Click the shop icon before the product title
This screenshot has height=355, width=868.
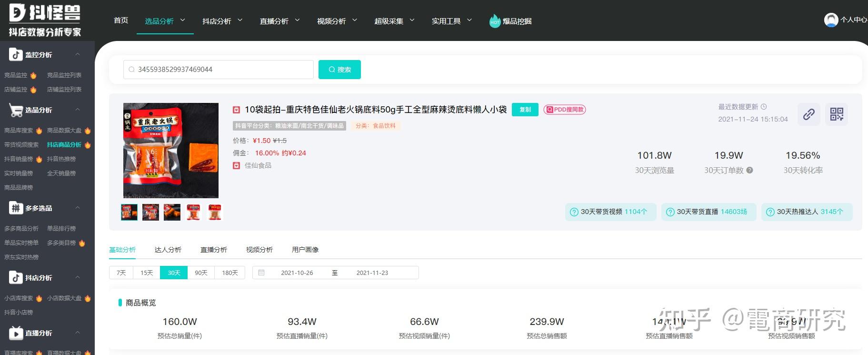(x=236, y=110)
